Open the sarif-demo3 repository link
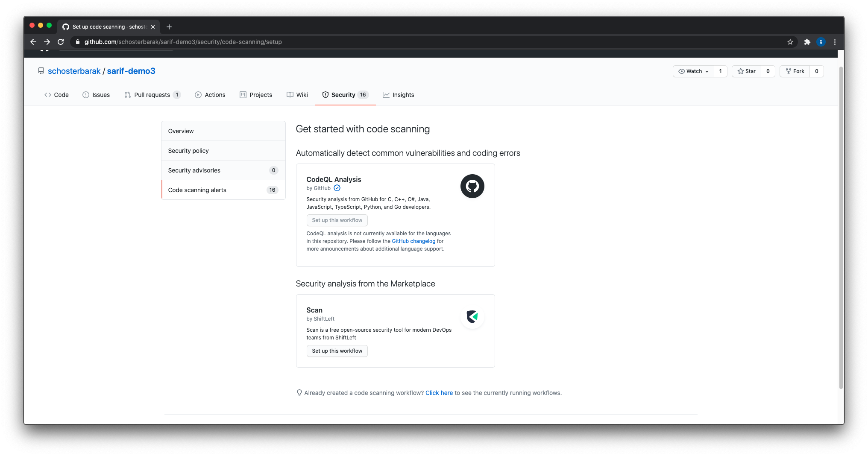The width and height of the screenshot is (868, 456). pyautogui.click(x=131, y=71)
